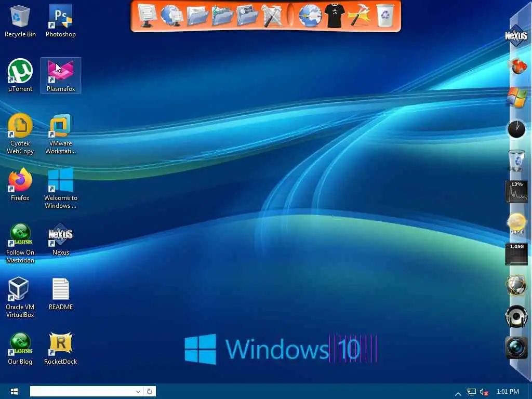Click the globe with monitor network icon in top dock
The height and width of the screenshot is (399, 532).
point(171,15)
